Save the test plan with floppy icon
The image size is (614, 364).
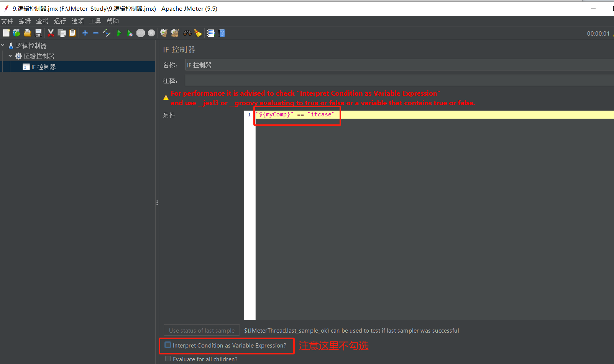point(38,33)
